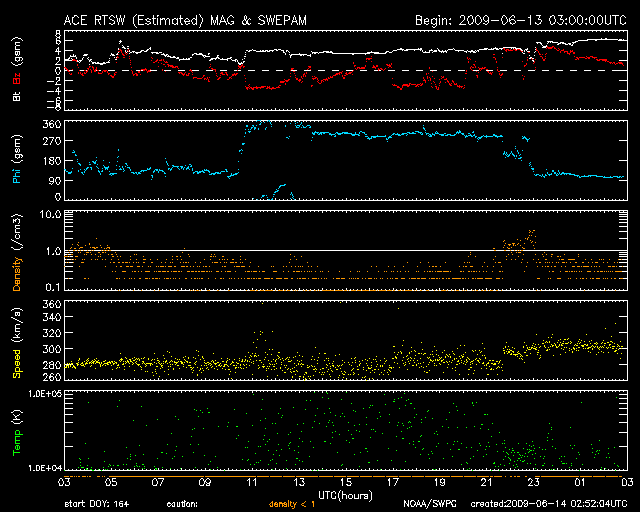Click the orange 'density < 1' caution text
The width and height of the screenshot is (640, 512).
[x=297, y=504]
